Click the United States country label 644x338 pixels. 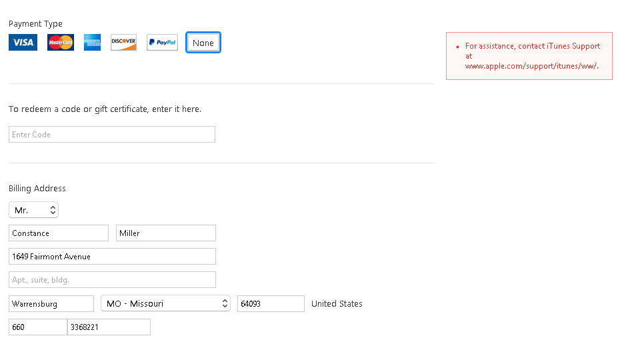pyautogui.click(x=337, y=304)
